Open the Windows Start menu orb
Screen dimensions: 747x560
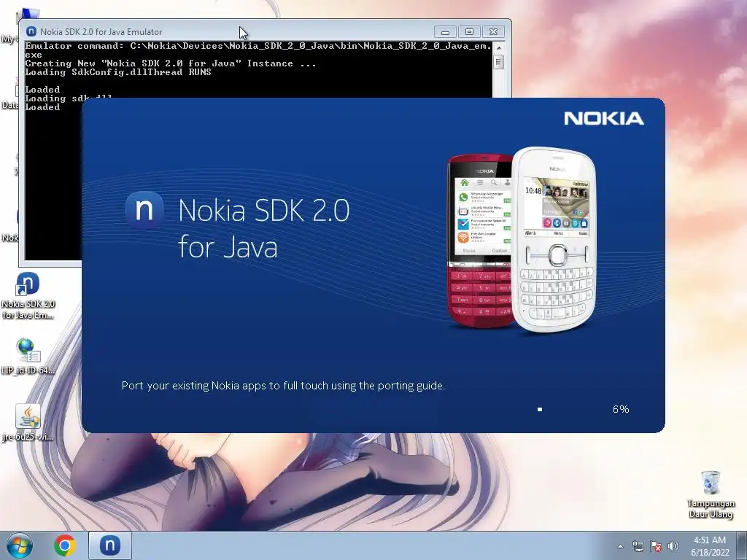(x=20, y=545)
